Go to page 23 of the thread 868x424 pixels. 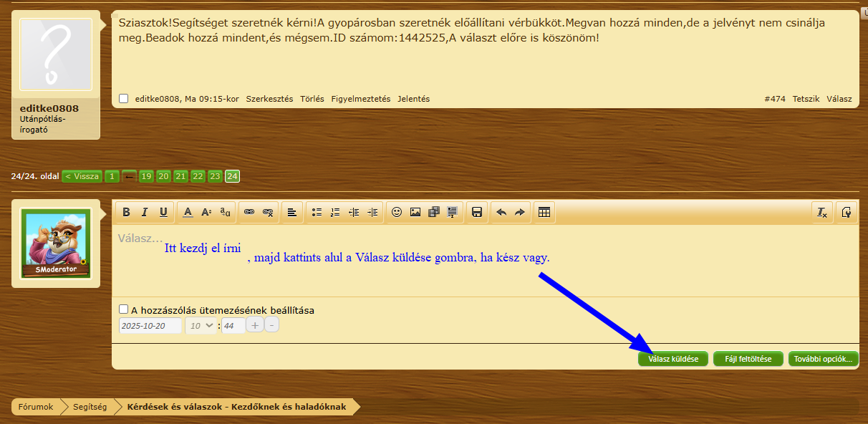point(215,176)
